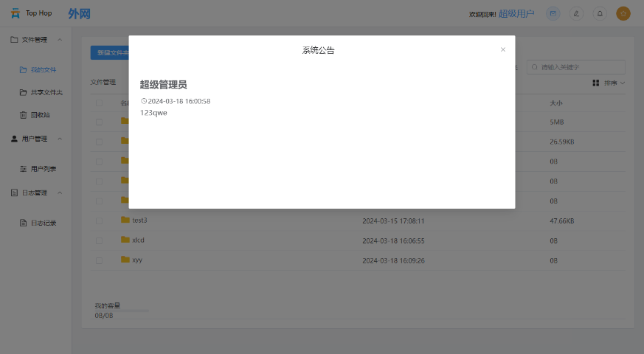The height and width of the screenshot is (354, 644).
Task: Click the 47.66KB size cell
Action: (562, 221)
